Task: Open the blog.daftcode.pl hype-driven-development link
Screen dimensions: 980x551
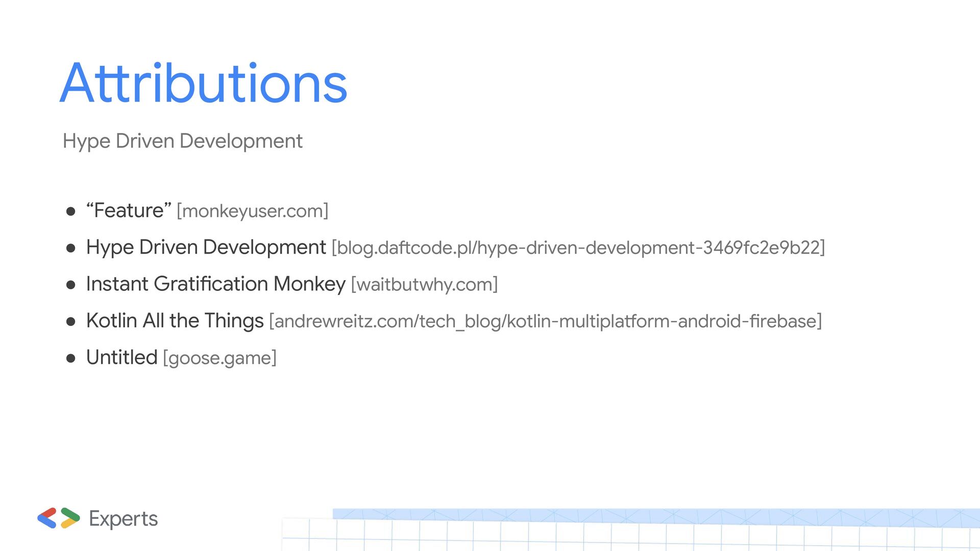Action: click(578, 247)
